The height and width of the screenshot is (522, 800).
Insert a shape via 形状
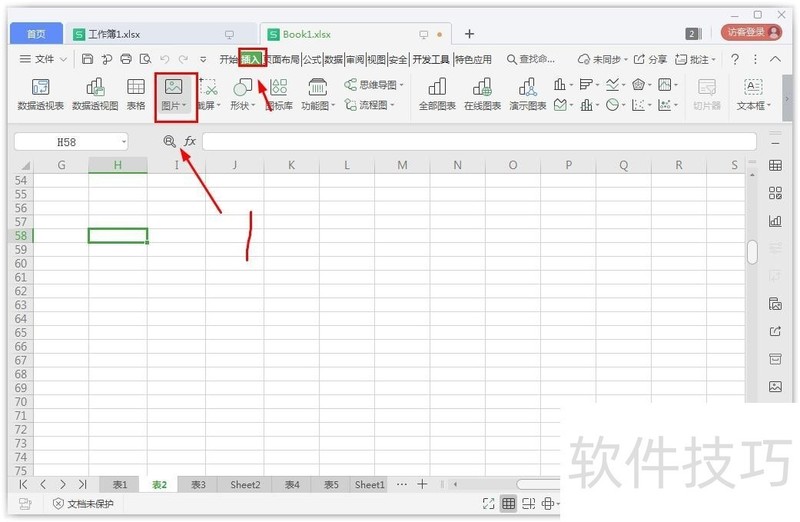click(x=242, y=94)
